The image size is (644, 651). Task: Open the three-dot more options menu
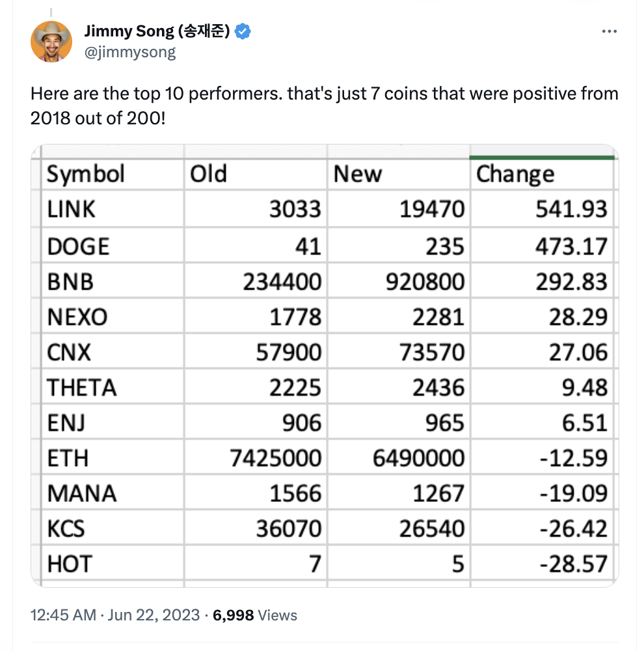pyautogui.click(x=609, y=31)
